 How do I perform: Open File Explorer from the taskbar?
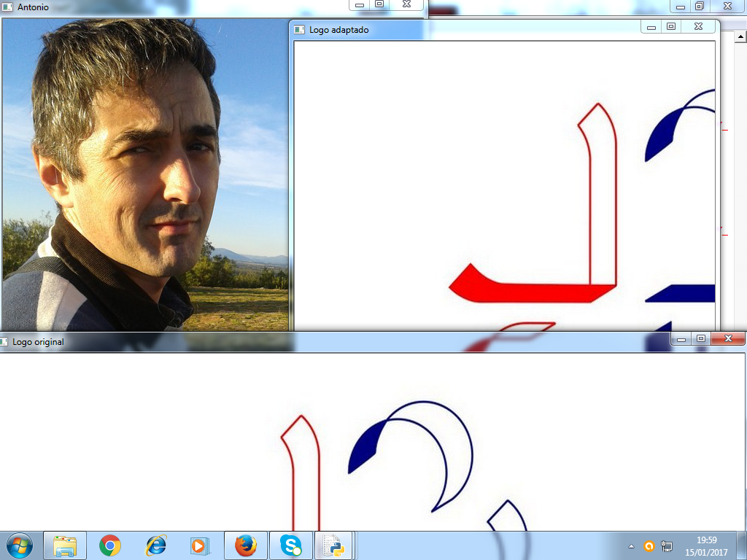[x=65, y=545]
